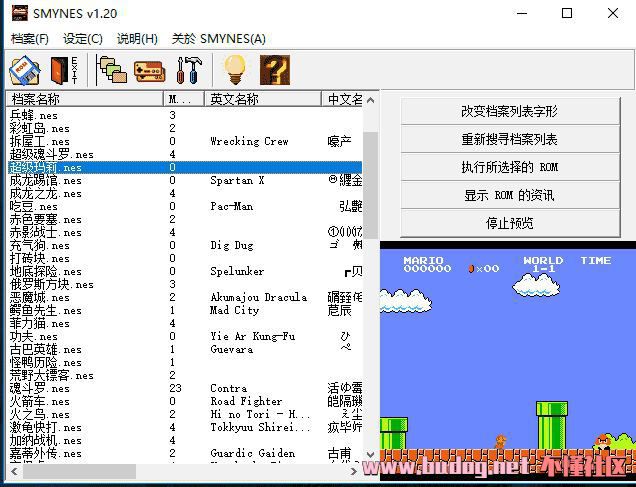Select 打砖块.nes in the file list
The image size is (636, 487).
[x=40, y=258]
